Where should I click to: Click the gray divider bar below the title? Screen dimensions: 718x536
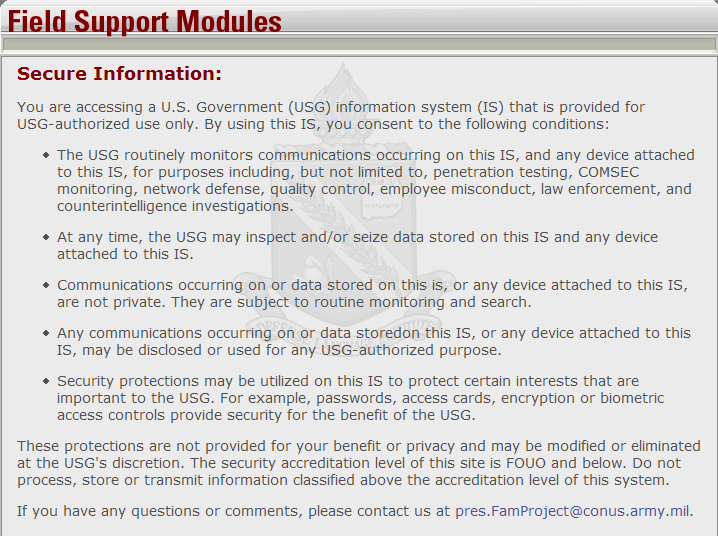(359, 44)
